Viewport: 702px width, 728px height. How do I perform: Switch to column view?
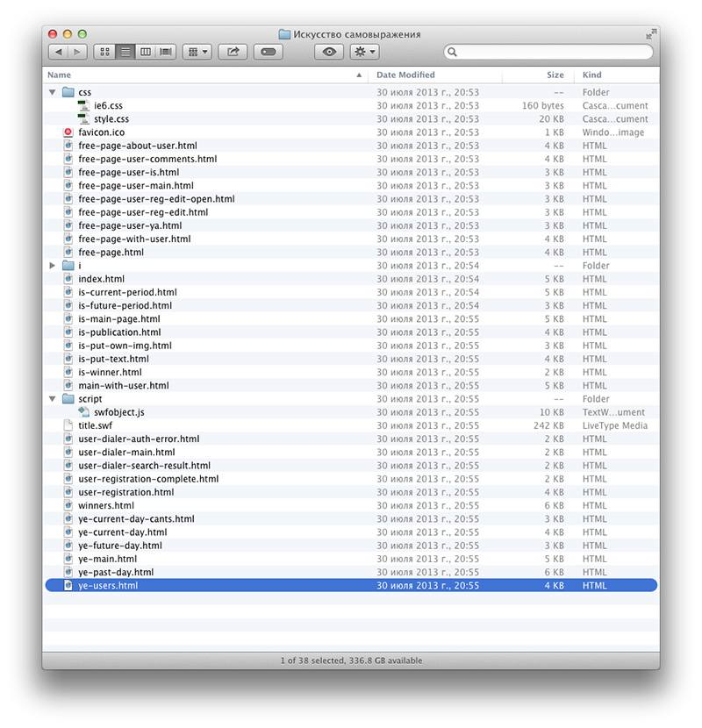tap(146, 52)
